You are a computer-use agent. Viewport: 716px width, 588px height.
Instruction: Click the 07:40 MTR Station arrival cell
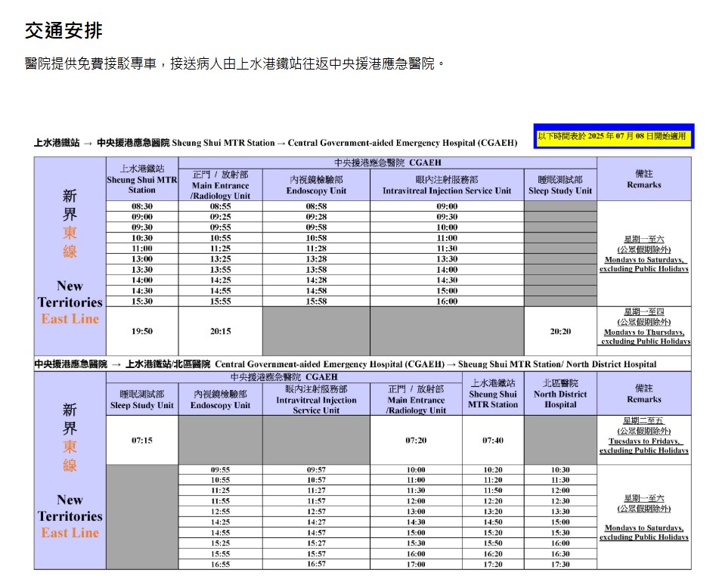pos(493,440)
